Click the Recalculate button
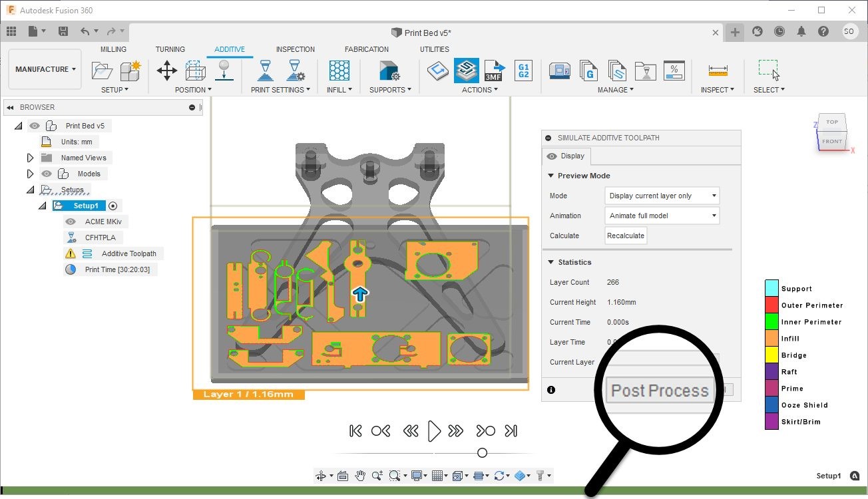 coord(626,236)
